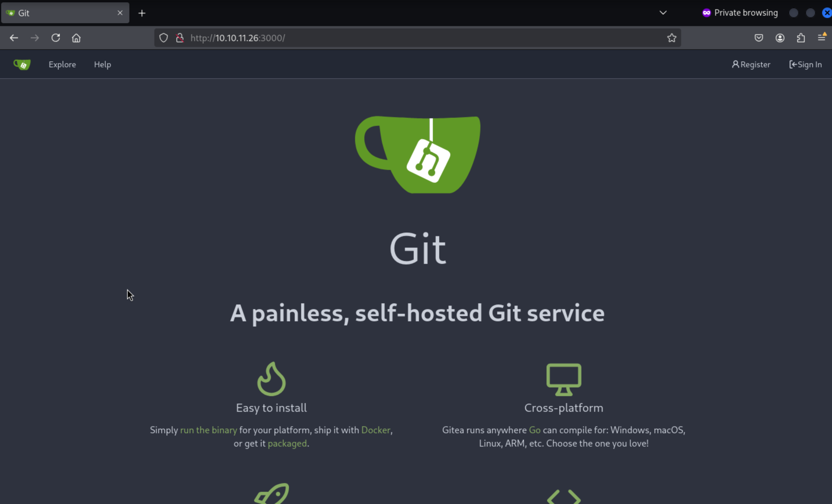Open the Docker link

pyautogui.click(x=375, y=430)
